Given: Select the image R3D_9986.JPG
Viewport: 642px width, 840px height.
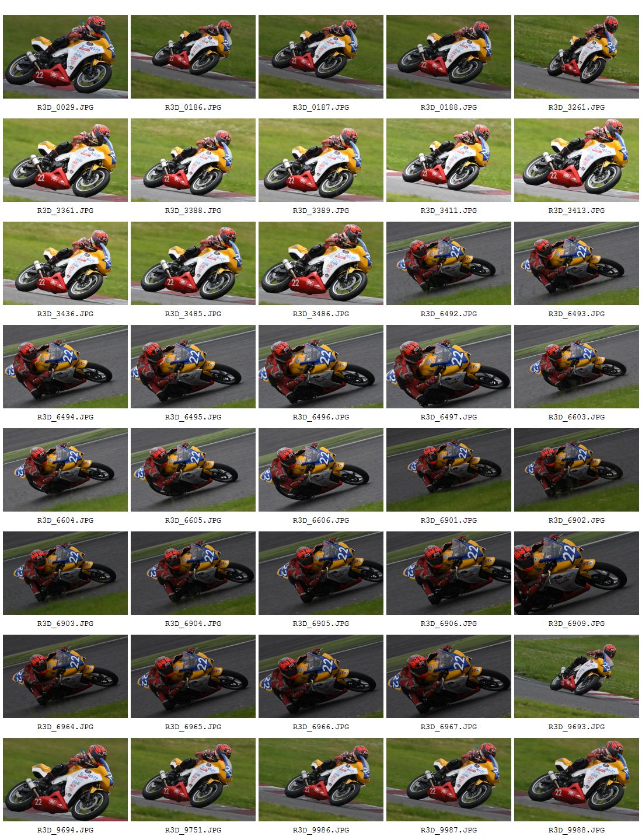Looking at the screenshot, I should 321,779.
